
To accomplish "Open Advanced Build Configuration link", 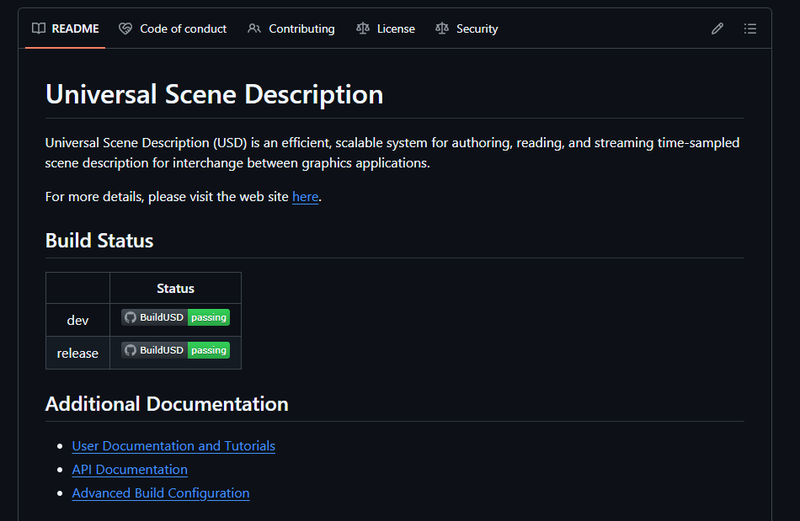I will [160, 493].
